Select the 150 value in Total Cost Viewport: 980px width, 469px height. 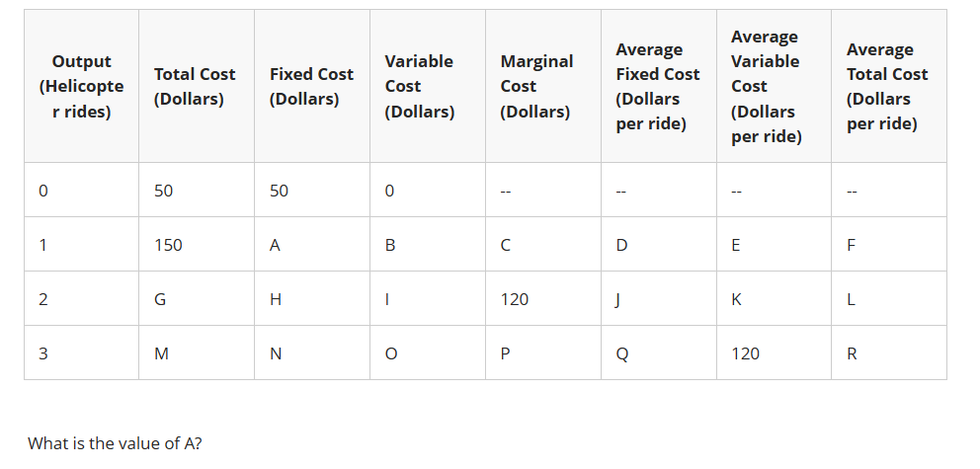168,245
